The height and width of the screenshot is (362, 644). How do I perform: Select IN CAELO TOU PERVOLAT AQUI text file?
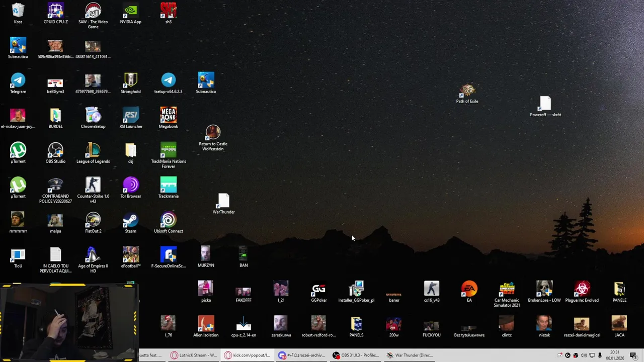(55, 260)
